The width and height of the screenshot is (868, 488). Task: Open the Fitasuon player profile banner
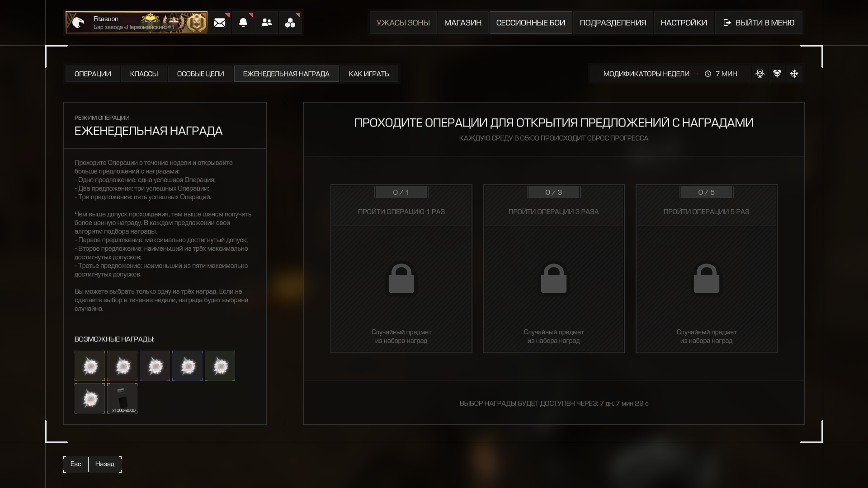[136, 23]
